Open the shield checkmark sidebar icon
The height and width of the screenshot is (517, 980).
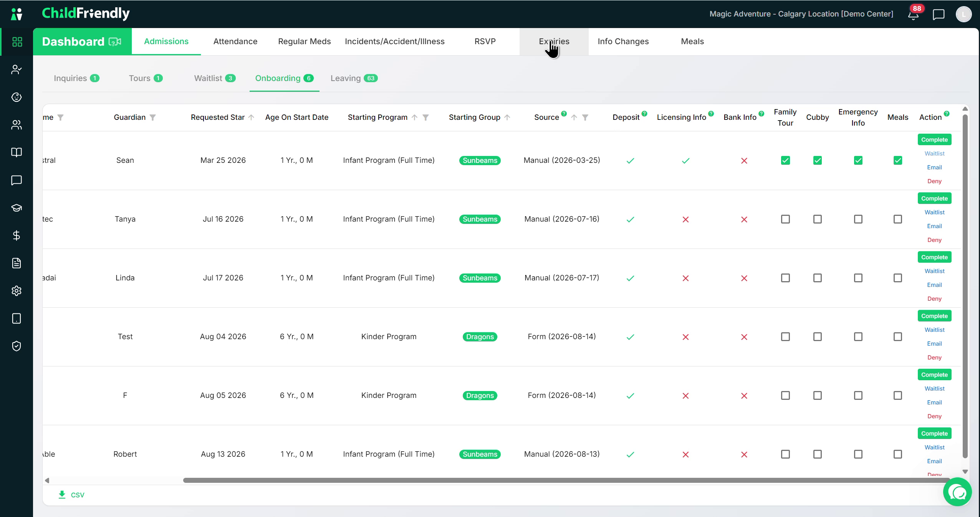point(17,346)
